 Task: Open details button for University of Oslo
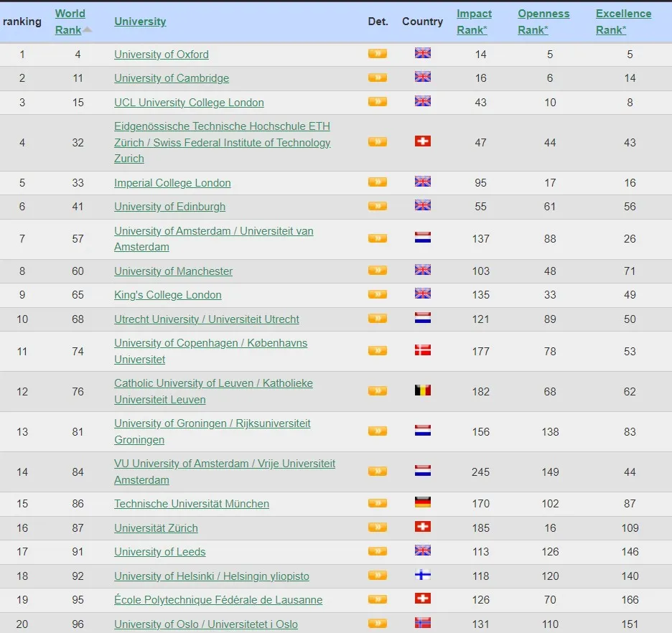(x=378, y=623)
